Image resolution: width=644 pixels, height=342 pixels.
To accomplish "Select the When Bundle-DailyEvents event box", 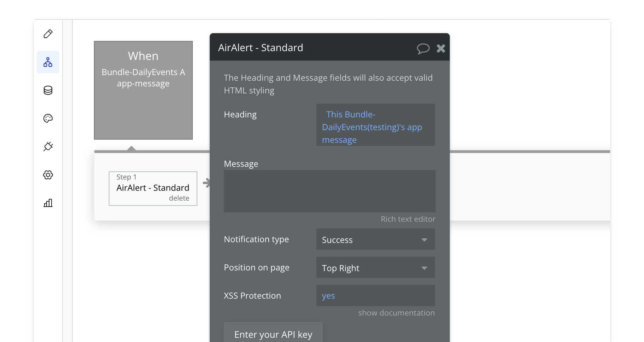I will pos(143,90).
